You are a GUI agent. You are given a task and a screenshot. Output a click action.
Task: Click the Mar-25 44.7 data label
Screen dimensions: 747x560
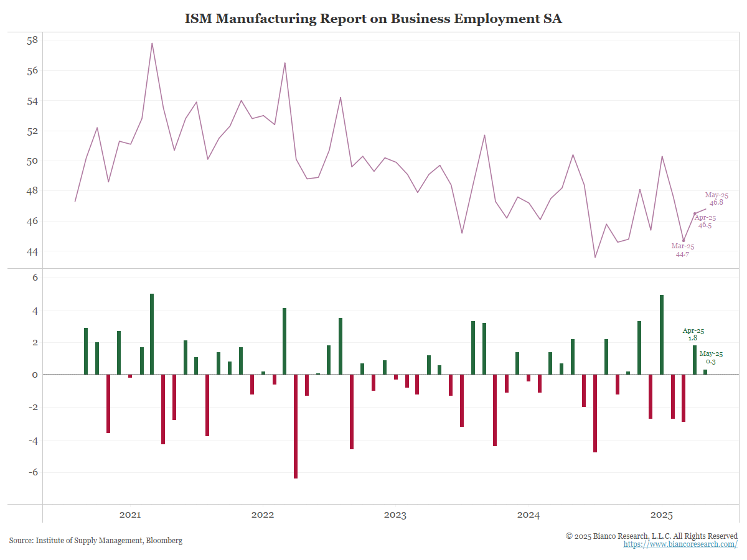pyautogui.click(x=682, y=250)
